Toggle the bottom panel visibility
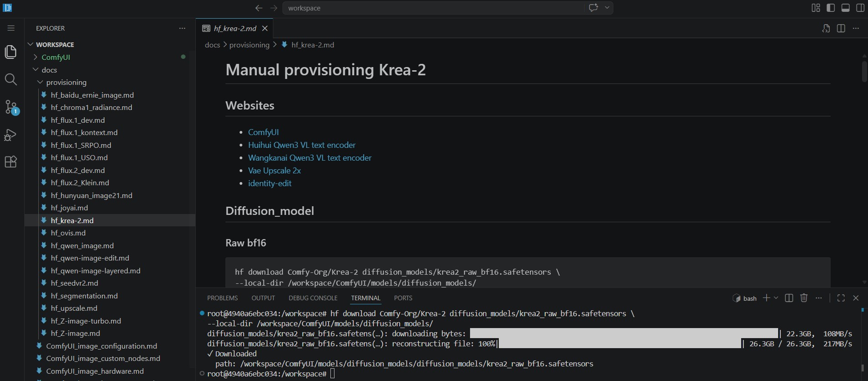The width and height of the screenshot is (868, 381). click(x=845, y=8)
